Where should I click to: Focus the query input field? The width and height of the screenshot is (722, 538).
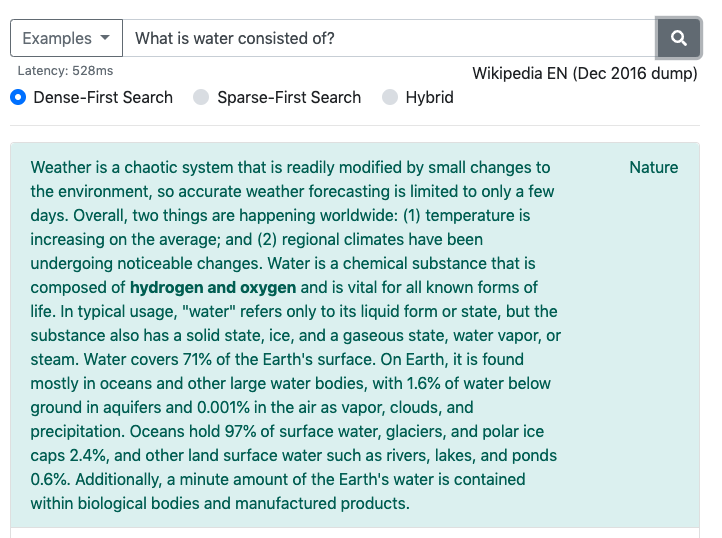(389, 38)
